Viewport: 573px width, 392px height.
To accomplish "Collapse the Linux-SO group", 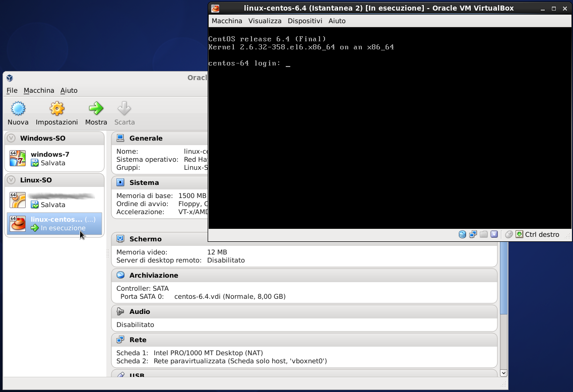I will click(11, 180).
